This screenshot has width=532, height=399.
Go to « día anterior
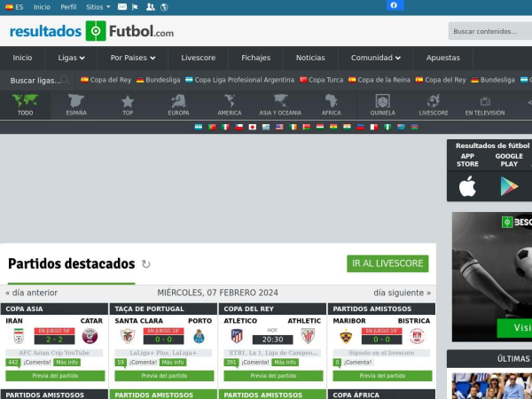click(32, 293)
